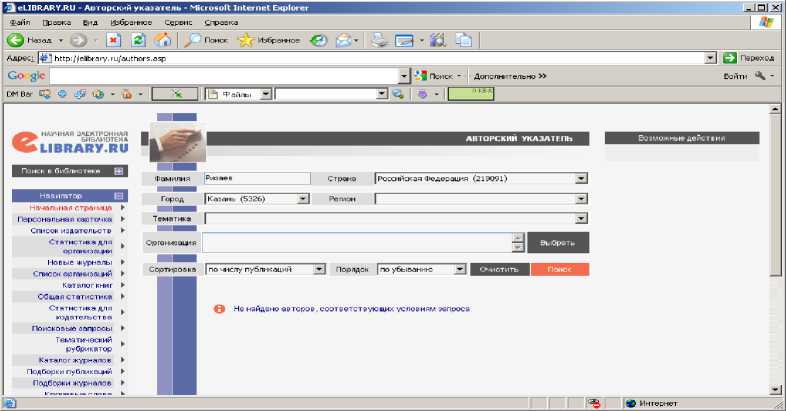Open 'Список издательств' navigator link
The width and height of the screenshot is (786, 411).
(71, 231)
